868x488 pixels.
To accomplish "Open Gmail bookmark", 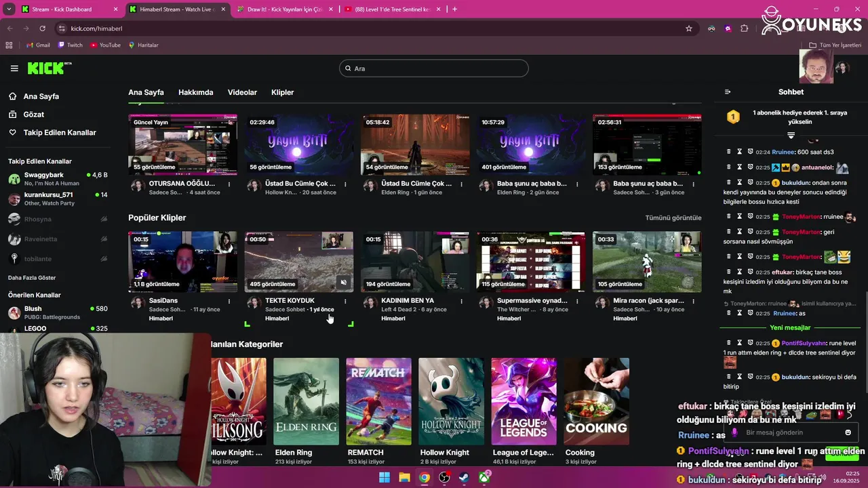I will 38,45.
